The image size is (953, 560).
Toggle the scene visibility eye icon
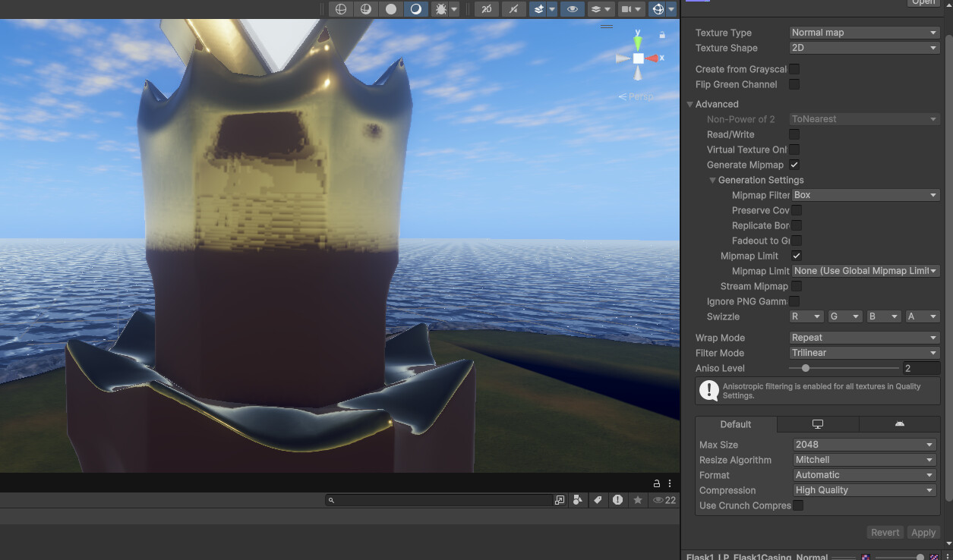point(573,9)
